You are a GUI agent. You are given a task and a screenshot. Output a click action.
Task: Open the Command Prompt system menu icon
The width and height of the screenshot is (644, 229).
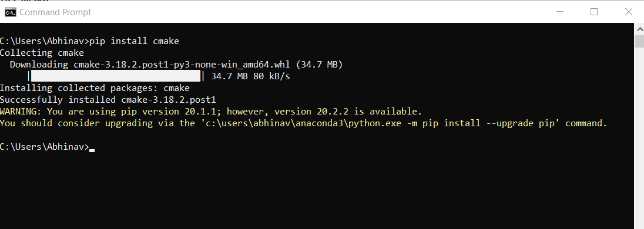click(x=10, y=12)
